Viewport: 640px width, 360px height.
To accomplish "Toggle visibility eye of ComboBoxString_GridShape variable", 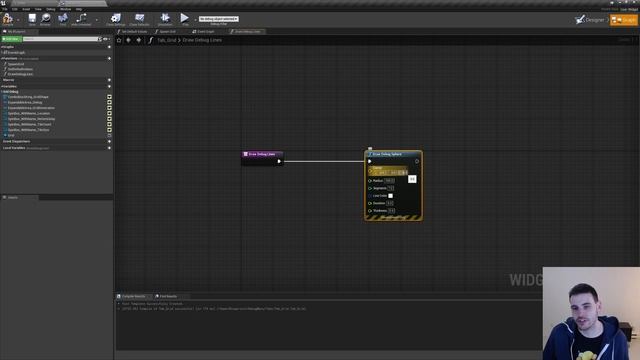I will click(109, 97).
